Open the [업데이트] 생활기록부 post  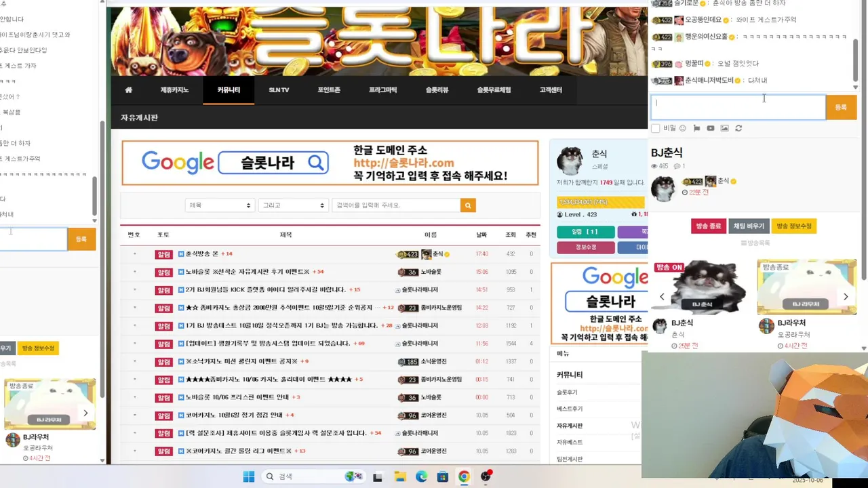coord(268,344)
